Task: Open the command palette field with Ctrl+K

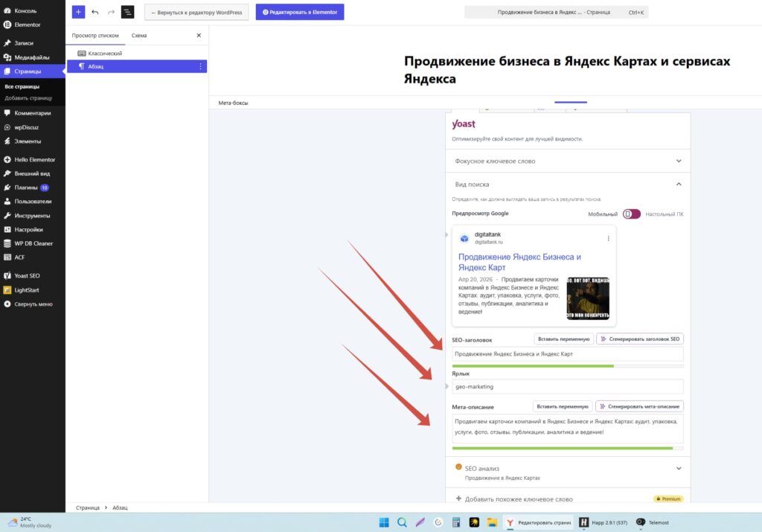Action: click(556, 12)
